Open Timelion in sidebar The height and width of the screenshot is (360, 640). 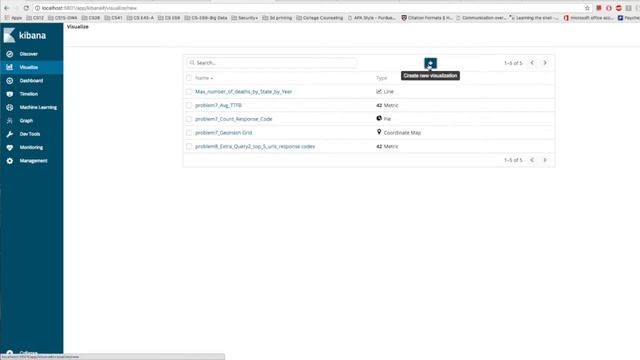(x=29, y=94)
